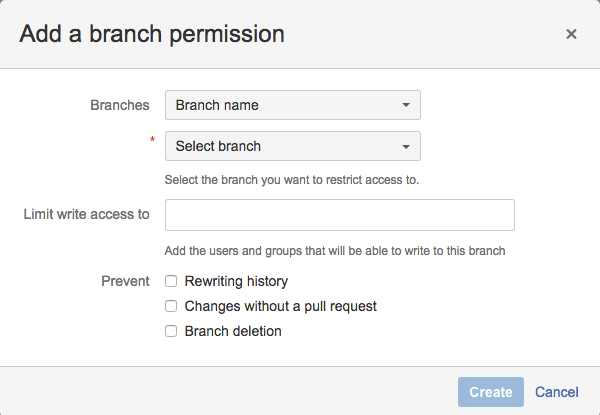Click the red required asterisk indicator

click(153, 141)
